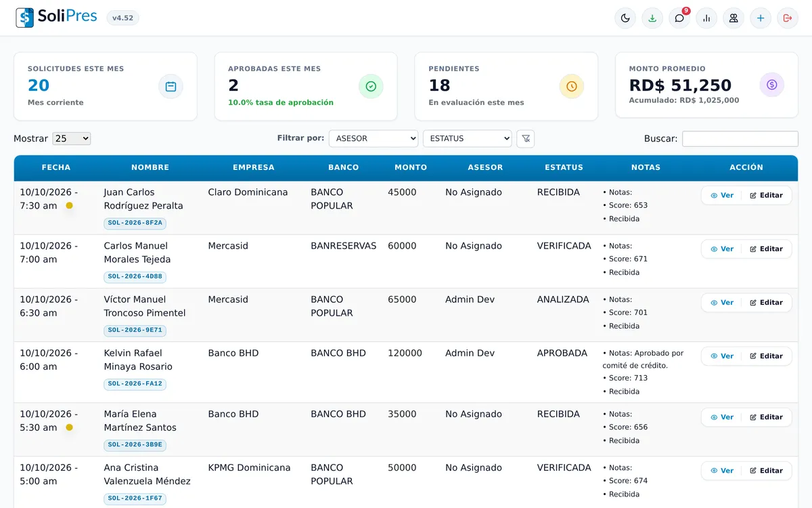The image size is (812, 508).
Task: Click yellow dot beside 7:30 am date
Action: [x=69, y=206]
